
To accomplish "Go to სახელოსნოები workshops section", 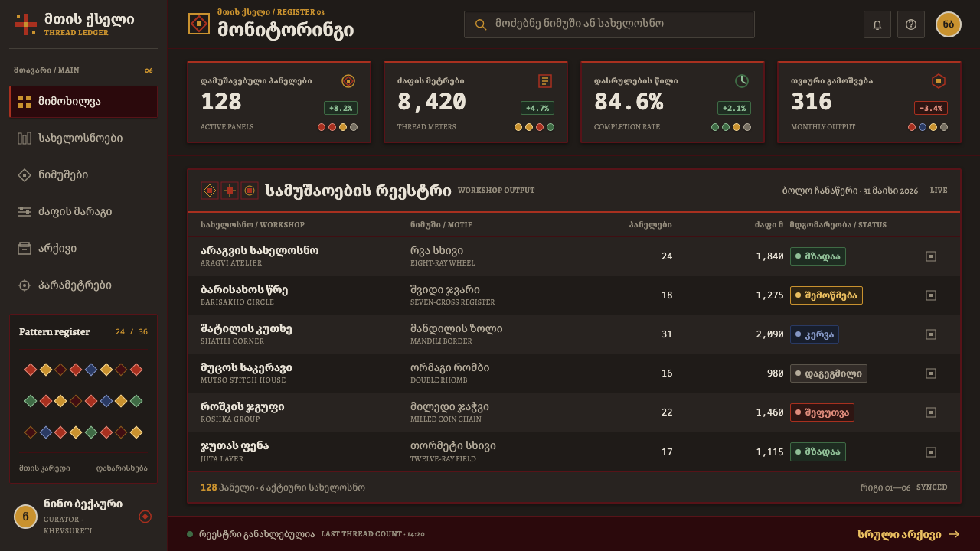I will click(83, 139).
